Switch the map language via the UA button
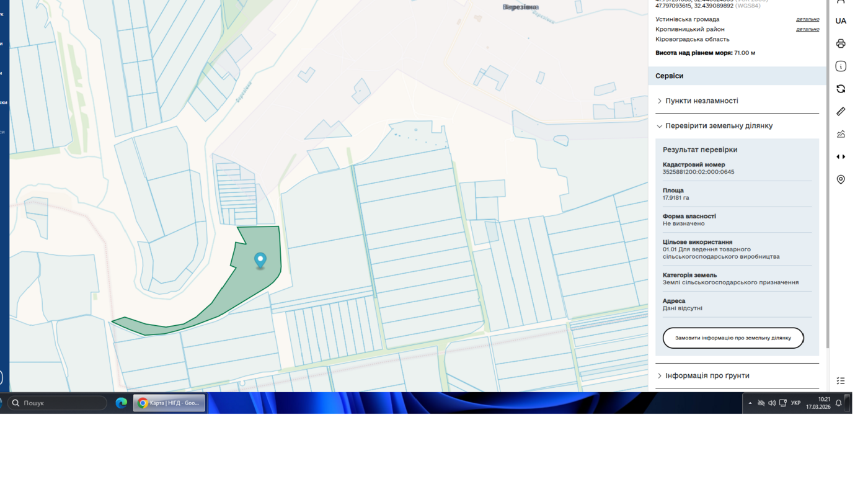 click(841, 20)
